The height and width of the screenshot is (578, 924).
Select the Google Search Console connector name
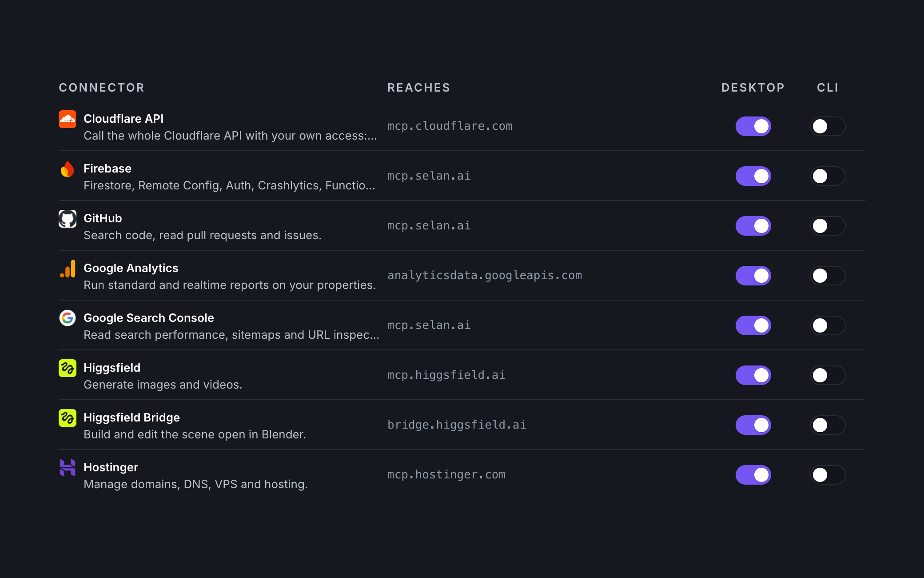click(x=149, y=318)
